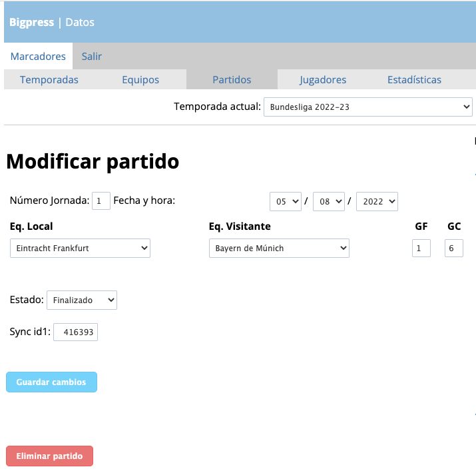The height and width of the screenshot is (473, 476).
Task: Open the month dropdown showing 08
Action: (329, 201)
